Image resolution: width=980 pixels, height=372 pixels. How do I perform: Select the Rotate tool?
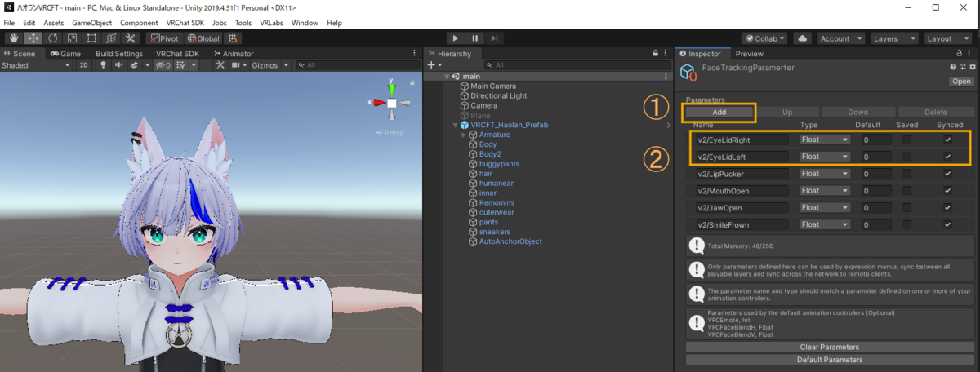click(x=53, y=38)
